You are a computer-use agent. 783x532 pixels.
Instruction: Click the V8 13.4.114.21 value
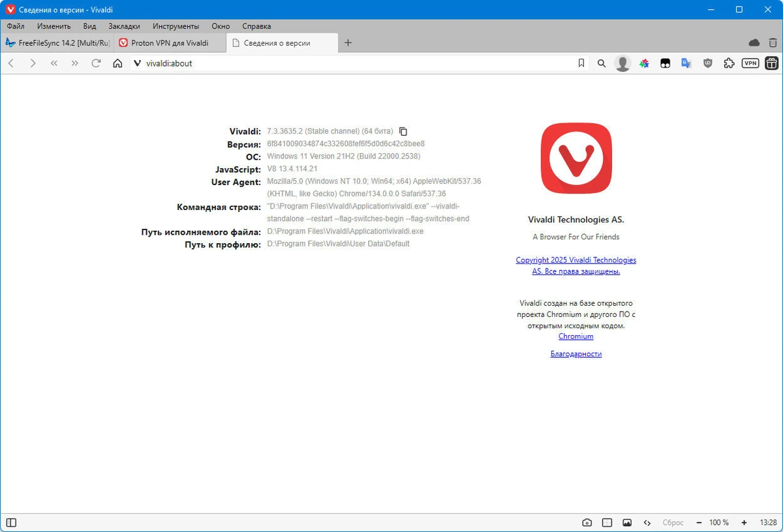tap(292, 169)
